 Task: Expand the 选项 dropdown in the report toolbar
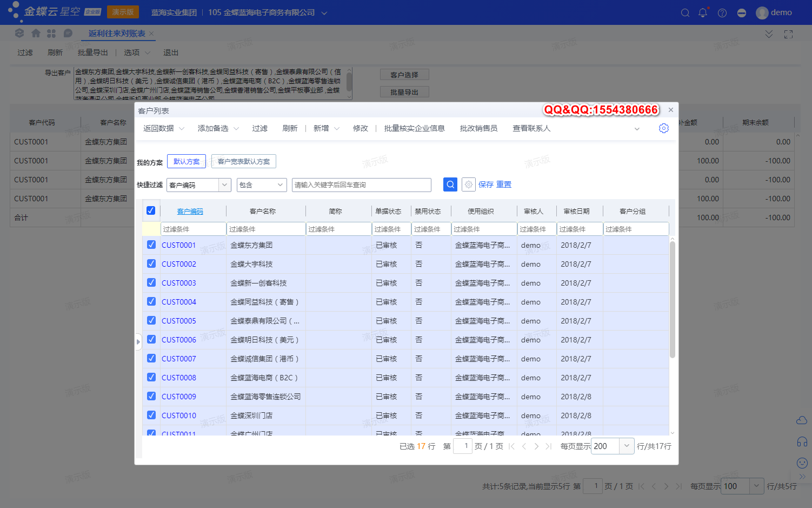click(x=148, y=52)
